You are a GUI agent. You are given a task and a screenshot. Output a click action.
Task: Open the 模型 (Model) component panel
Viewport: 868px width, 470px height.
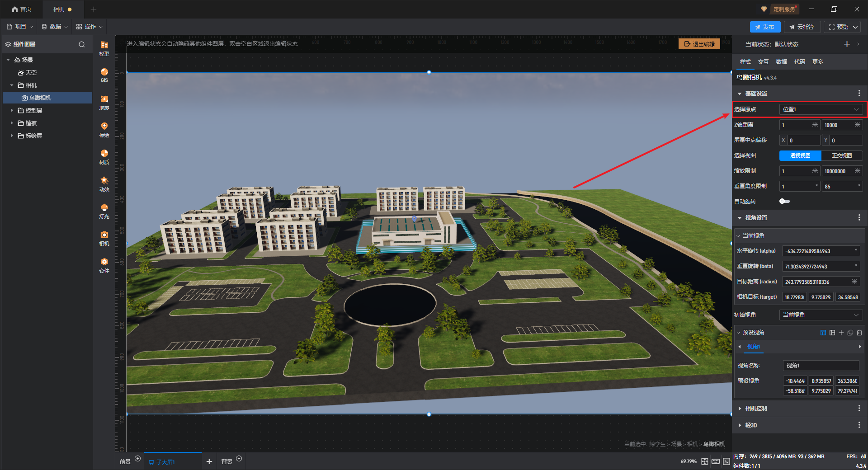pos(104,48)
